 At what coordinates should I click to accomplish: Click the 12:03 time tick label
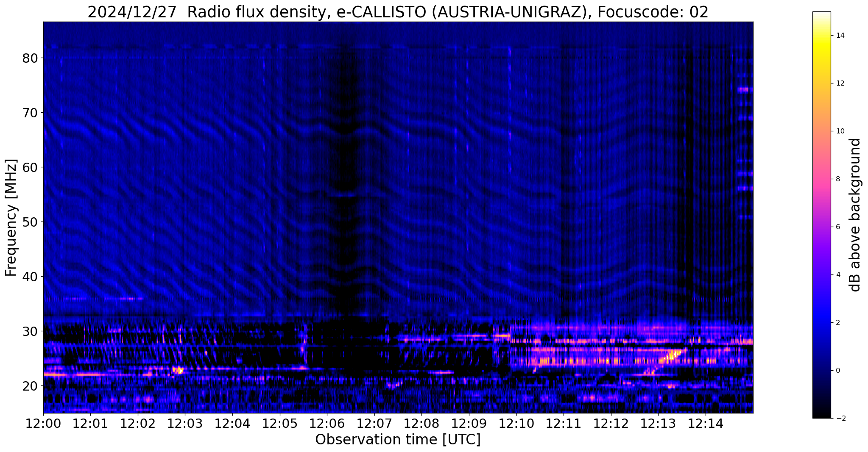[x=185, y=423]
